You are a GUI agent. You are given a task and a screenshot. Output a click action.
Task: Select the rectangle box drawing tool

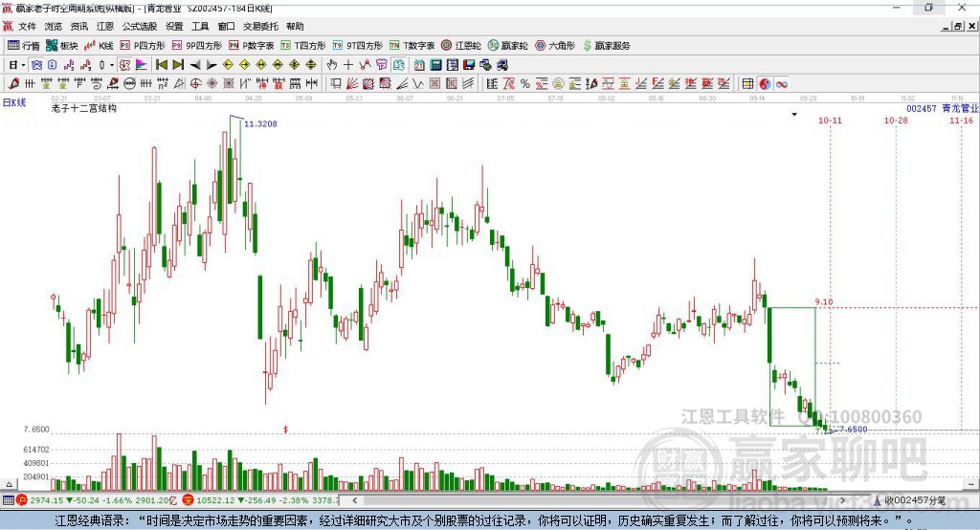pyautogui.click(x=336, y=83)
